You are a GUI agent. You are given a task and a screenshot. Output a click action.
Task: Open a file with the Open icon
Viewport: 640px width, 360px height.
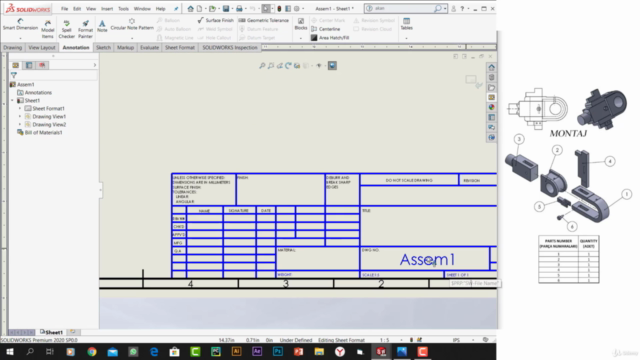212,8
